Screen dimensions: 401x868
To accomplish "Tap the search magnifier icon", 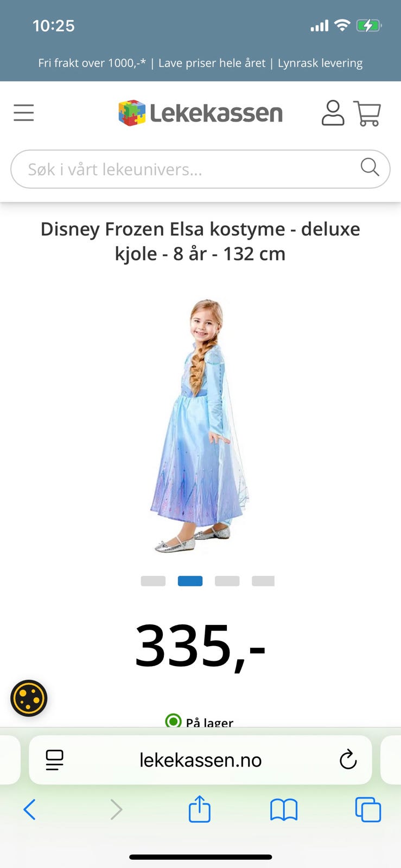I will 370,167.
